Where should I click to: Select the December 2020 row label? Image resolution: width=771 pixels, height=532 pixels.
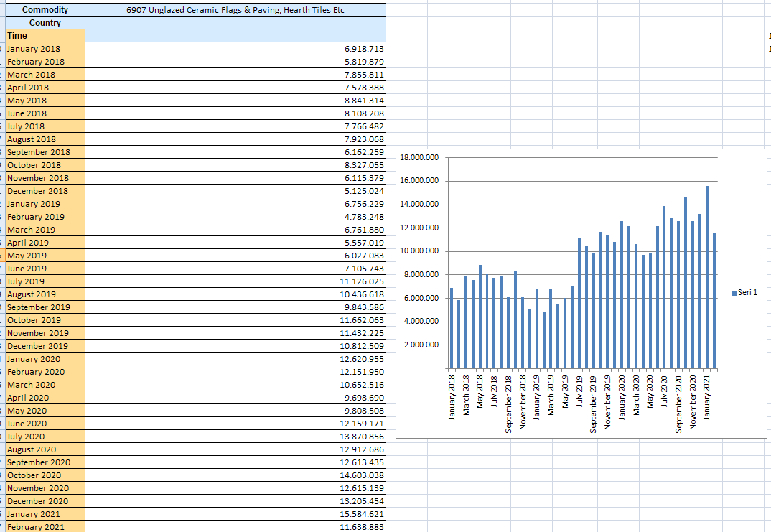(45, 501)
